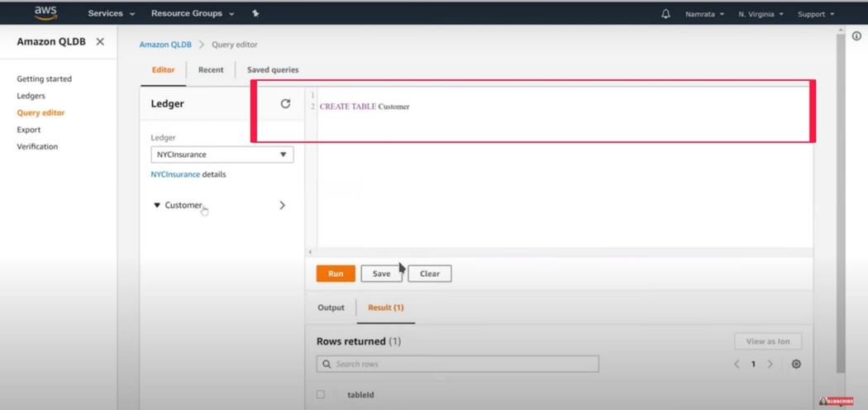Open the Ledgers page

pos(31,96)
